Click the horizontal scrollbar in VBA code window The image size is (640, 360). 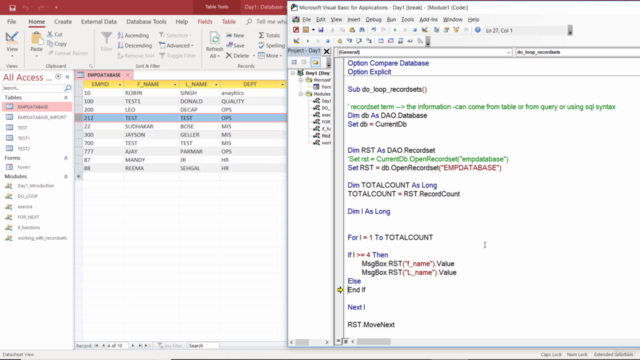coord(373,342)
